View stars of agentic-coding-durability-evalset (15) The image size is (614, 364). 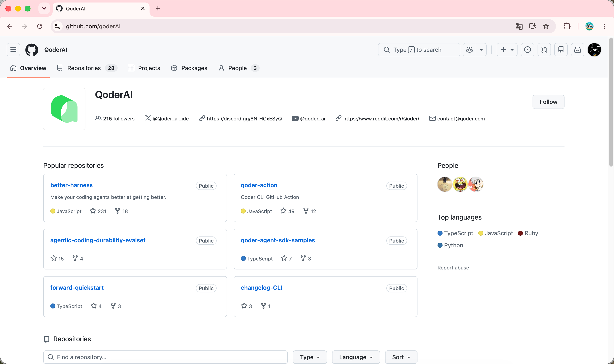click(x=57, y=259)
